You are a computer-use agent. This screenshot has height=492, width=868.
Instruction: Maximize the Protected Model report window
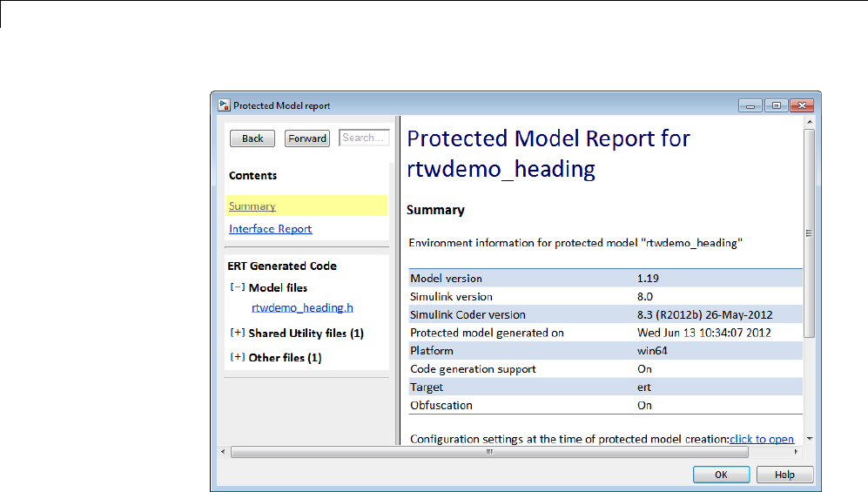[x=776, y=105]
